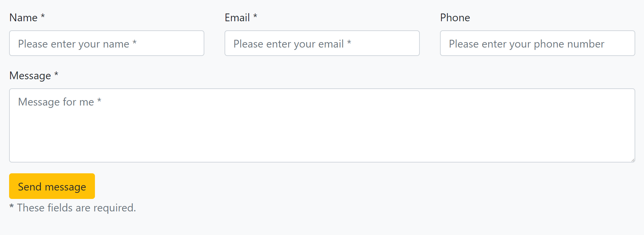Grab the Message box resize handle

[x=633, y=160]
